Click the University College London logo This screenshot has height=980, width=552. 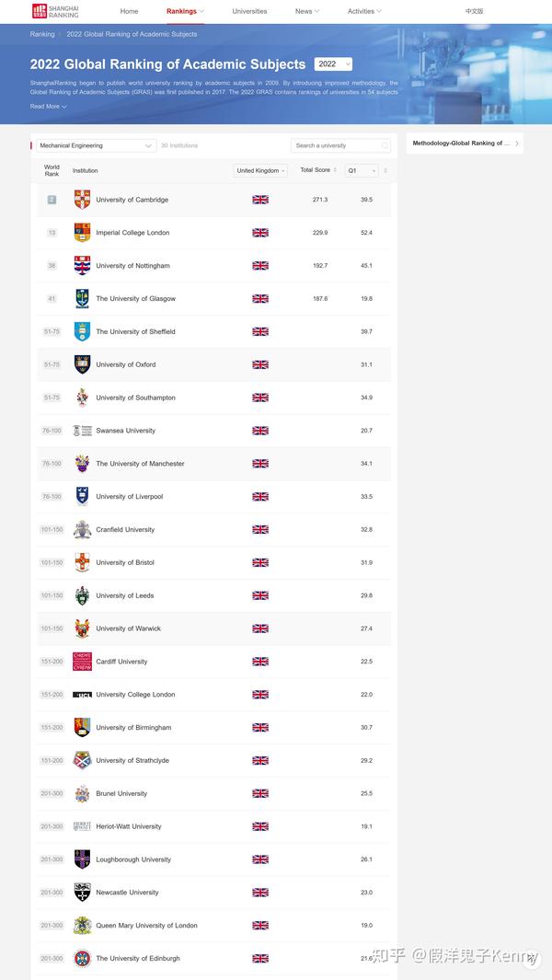click(83, 695)
